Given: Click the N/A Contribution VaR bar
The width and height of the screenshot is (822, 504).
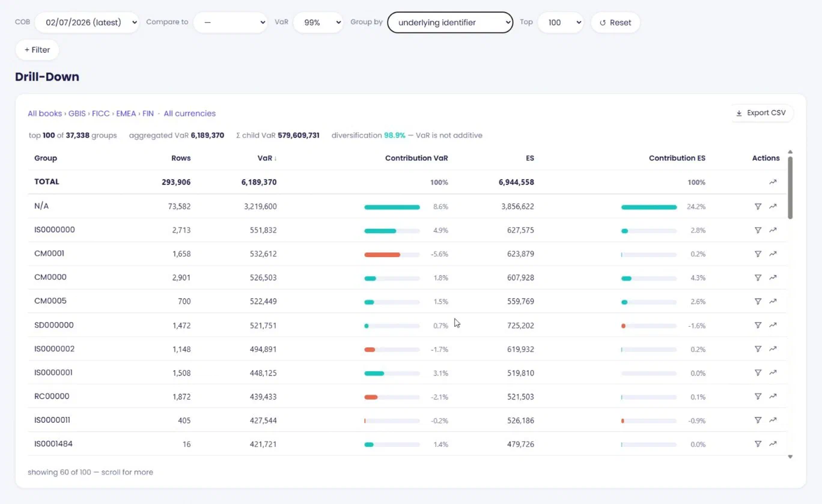Looking at the screenshot, I should click(x=392, y=207).
